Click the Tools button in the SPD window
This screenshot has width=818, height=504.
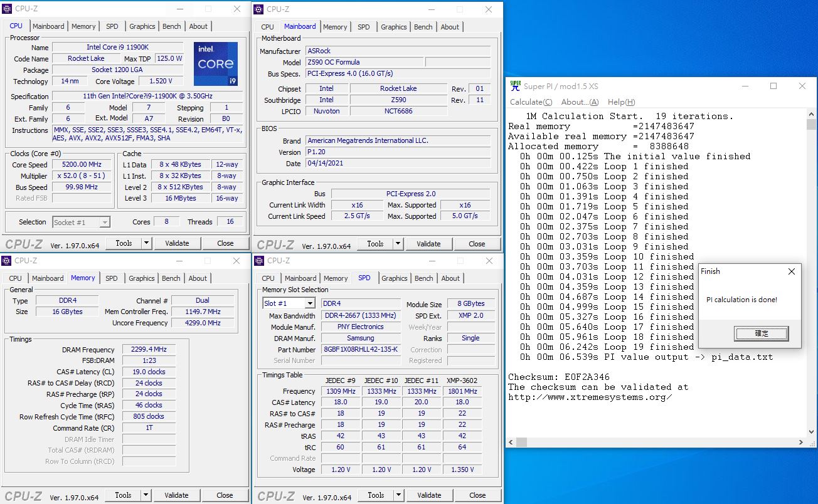376,495
